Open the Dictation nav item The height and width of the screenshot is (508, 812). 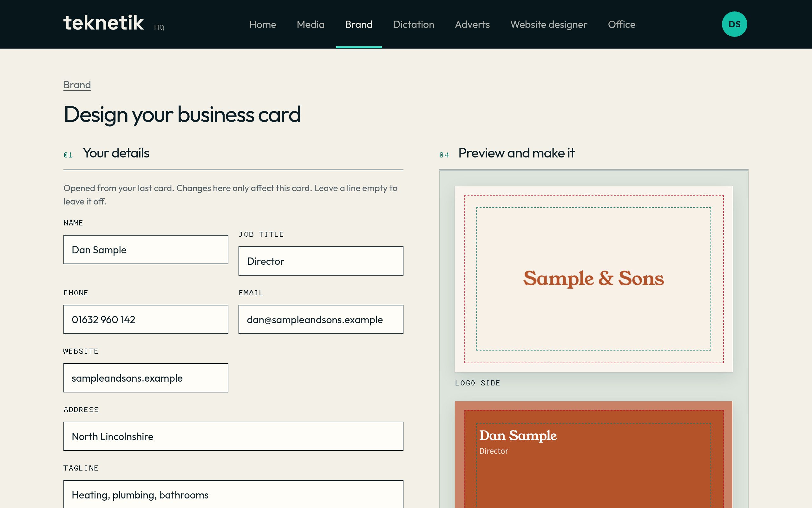[413, 24]
